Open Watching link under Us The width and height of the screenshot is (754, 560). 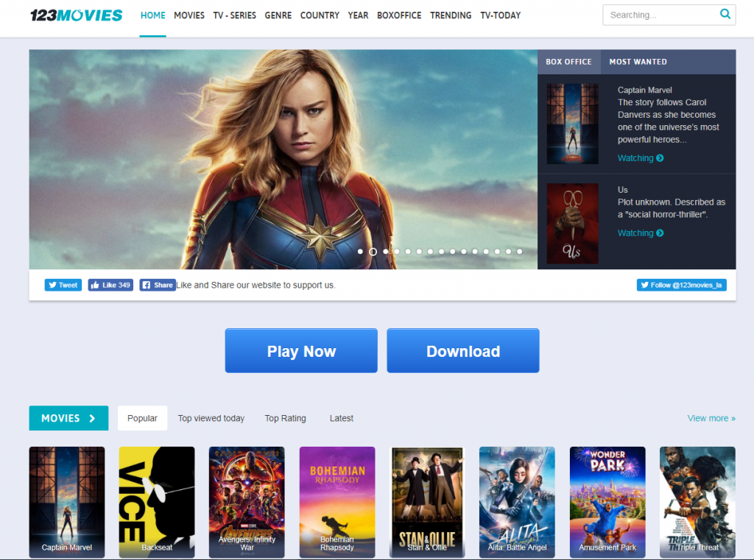pos(641,233)
